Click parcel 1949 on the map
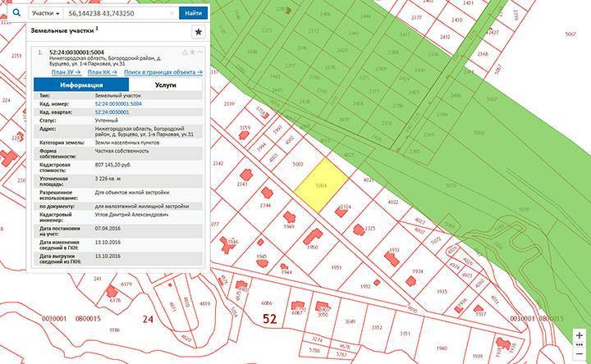The image size is (591, 364). 289,226
